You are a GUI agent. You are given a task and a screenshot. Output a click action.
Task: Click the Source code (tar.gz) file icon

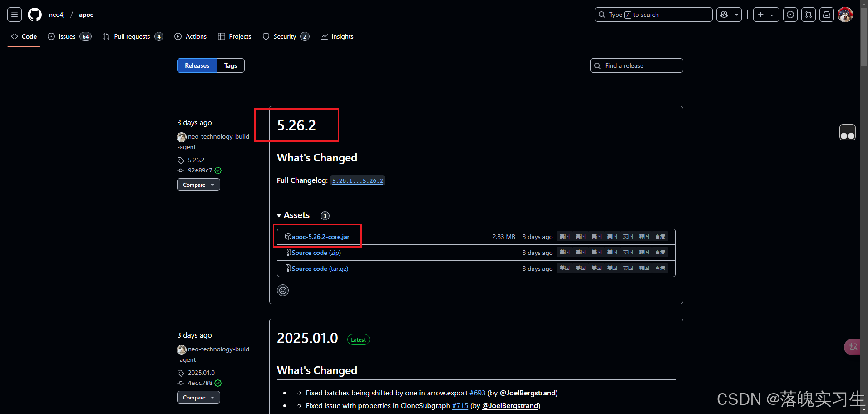click(x=288, y=268)
